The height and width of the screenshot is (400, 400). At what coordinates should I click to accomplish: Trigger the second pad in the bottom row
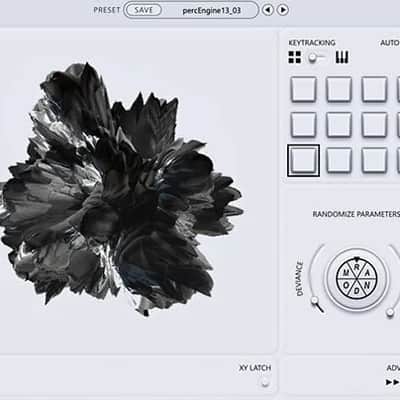click(x=339, y=160)
